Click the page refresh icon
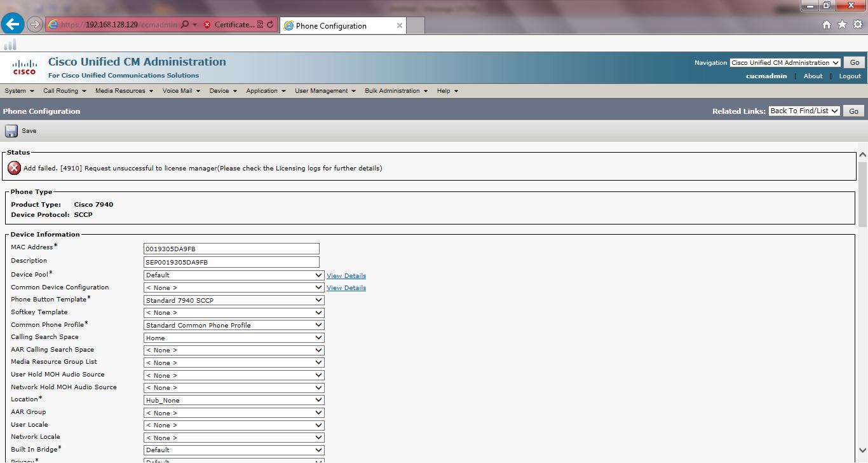868x463 pixels. (270, 25)
